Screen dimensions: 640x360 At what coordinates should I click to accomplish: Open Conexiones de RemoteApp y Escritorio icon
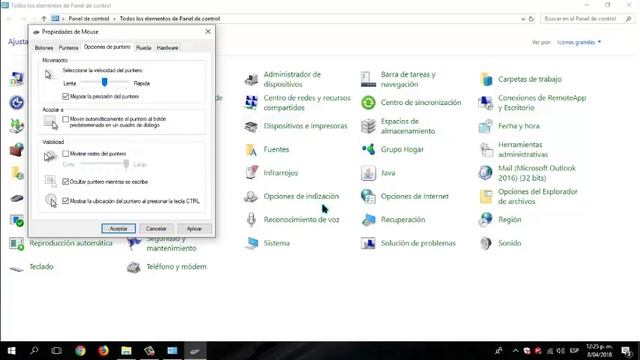coord(486,103)
